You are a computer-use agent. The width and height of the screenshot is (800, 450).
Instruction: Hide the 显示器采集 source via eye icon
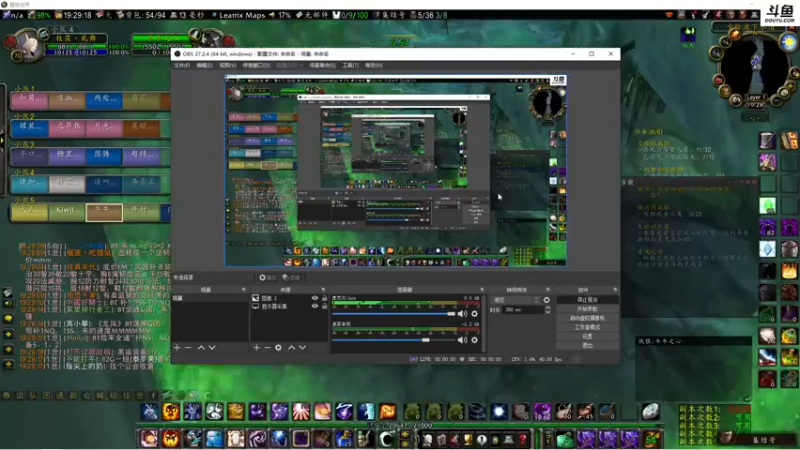coord(315,306)
